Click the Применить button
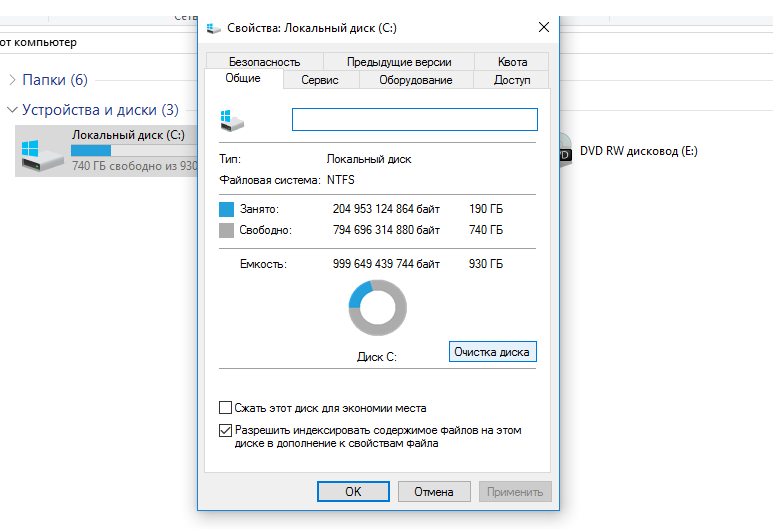Viewport: 773px width, 529px height. 515,492
